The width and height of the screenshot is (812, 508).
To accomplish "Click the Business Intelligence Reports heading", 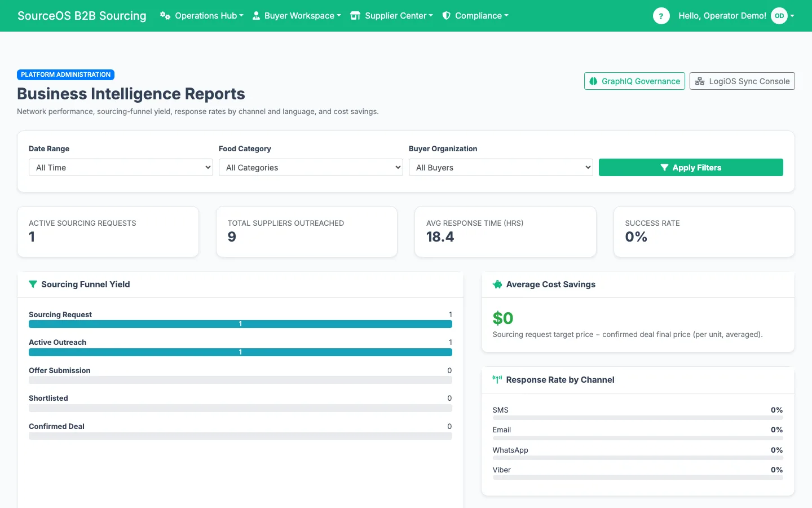I will pos(131,94).
